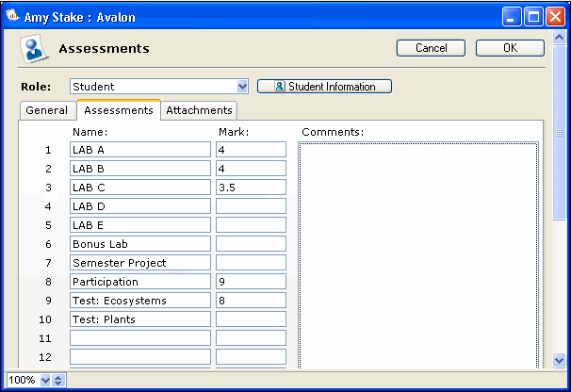Switch to the Attachments tab
The width and height of the screenshot is (571, 392).
198,110
